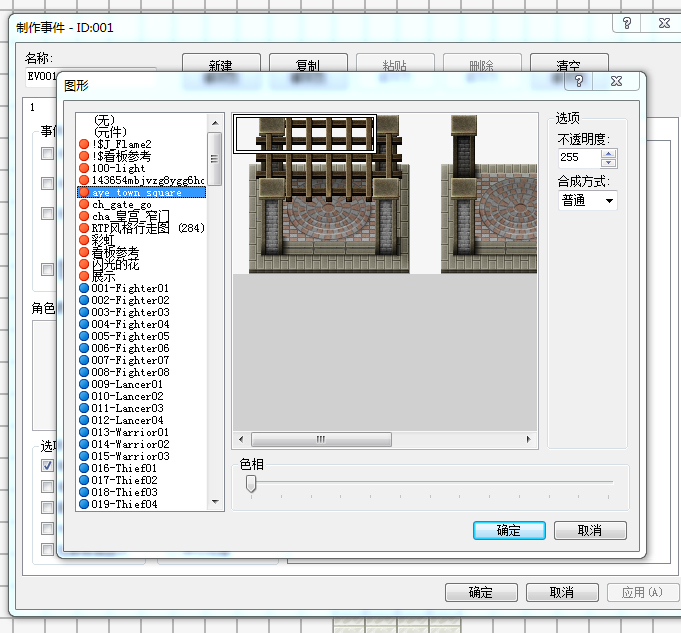The width and height of the screenshot is (681, 633).
Task: Click the preview horizontal scrollbar thumb
Action: [x=321, y=439]
